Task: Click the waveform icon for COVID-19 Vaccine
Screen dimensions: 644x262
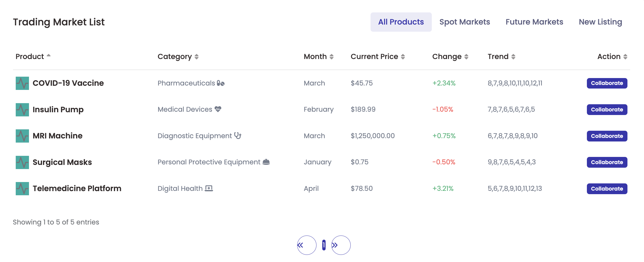Action: point(22,83)
